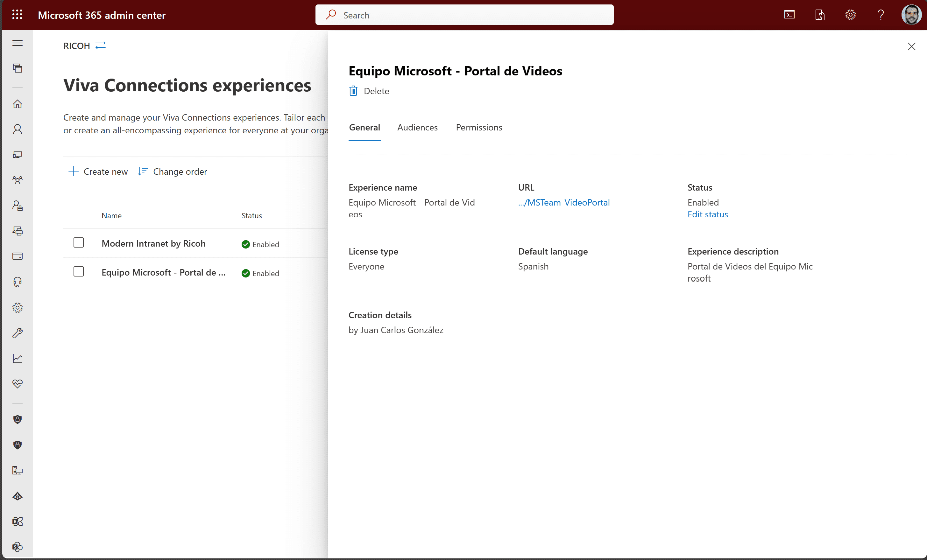Viewport: 927px width, 560px height.
Task: Switch to the Permissions tab
Action: pyautogui.click(x=478, y=128)
